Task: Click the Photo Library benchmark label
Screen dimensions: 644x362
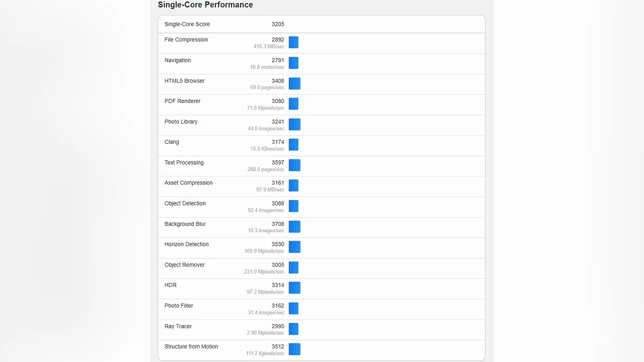Action: 181,122
